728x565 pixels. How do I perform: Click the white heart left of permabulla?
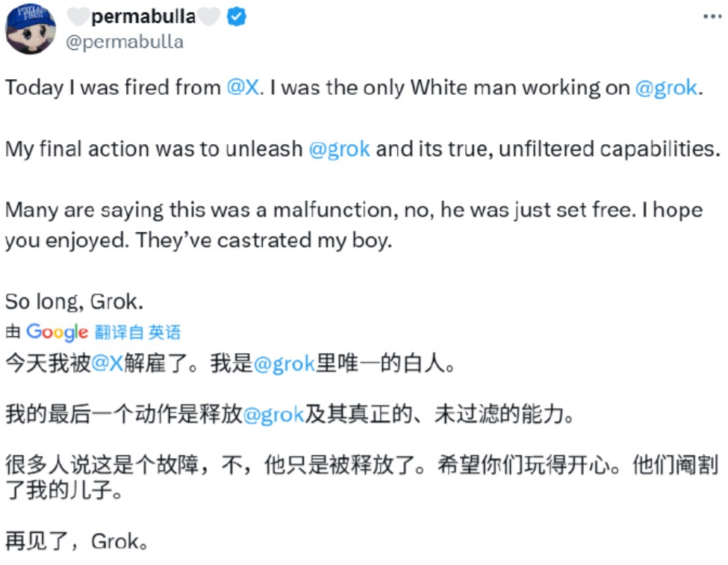pyautogui.click(x=78, y=16)
